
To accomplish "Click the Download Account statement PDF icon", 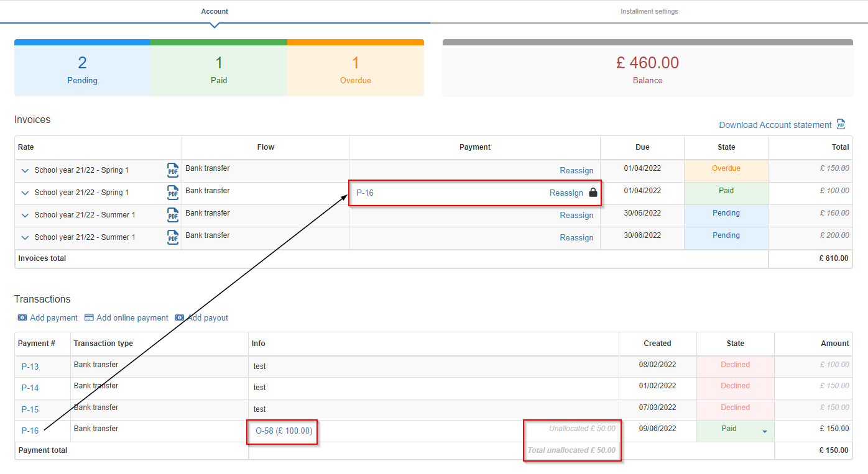I will [841, 124].
